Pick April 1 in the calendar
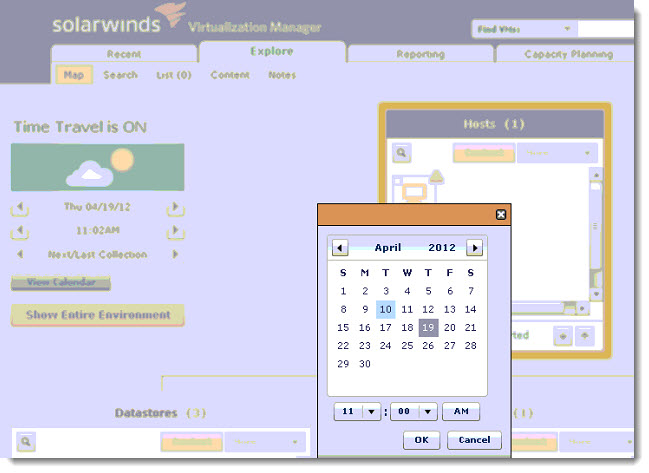The width and height of the screenshot is (649, 473). pos(343,291)
